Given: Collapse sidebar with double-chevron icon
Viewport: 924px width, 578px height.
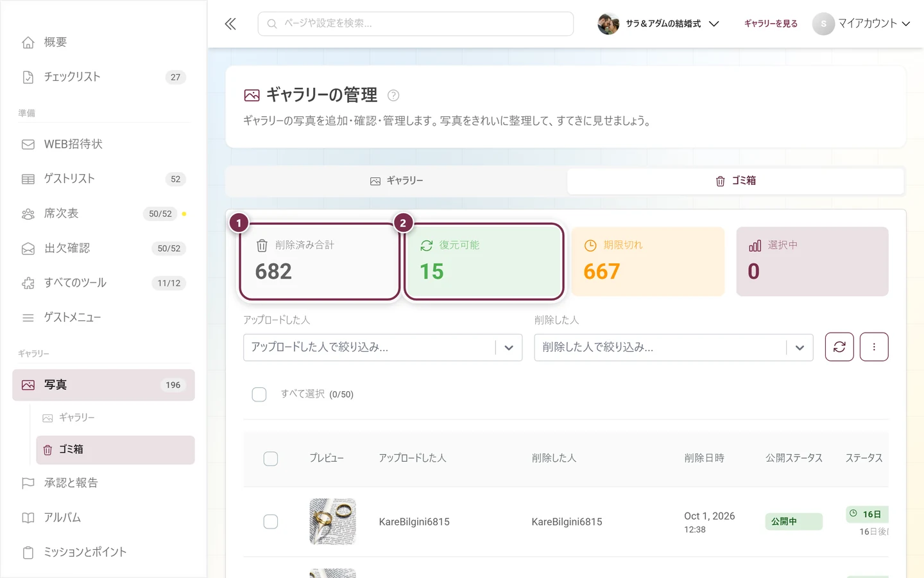Looking at the screenshot, I should click(230, 24).
